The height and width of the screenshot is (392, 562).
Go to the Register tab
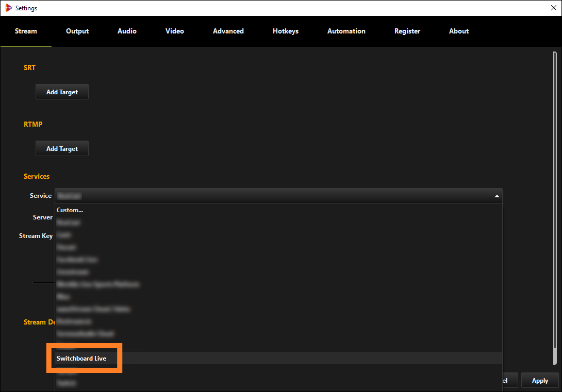pyautogui.click(x=407, y=31)
